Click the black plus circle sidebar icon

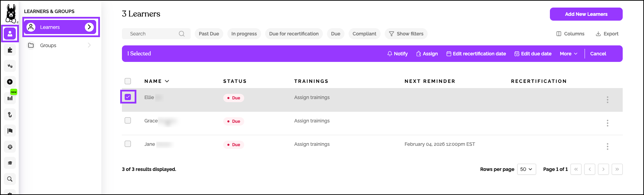(10, 82)
